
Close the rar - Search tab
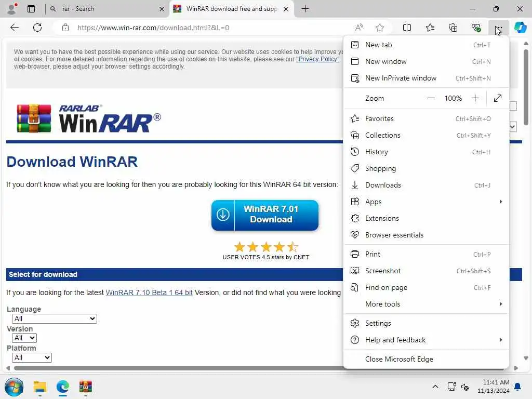coord(162,9)
